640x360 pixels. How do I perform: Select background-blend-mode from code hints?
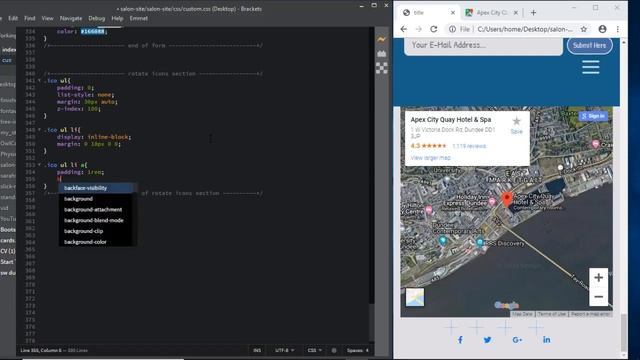(96, 220)
